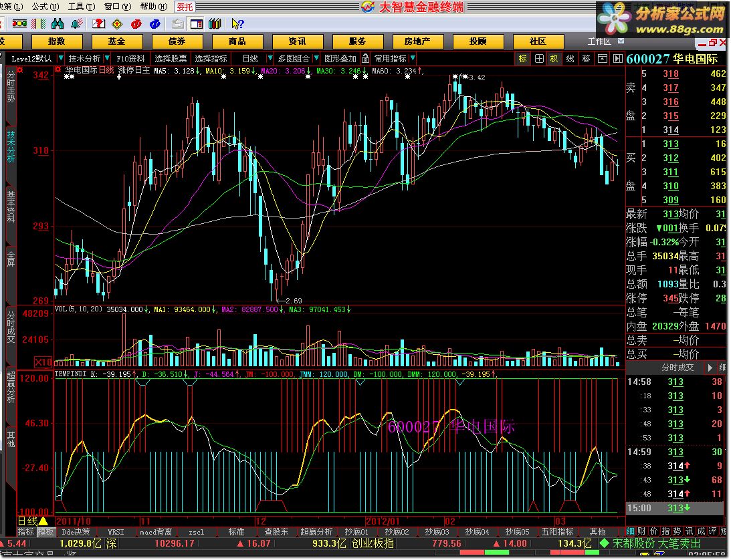Toggle the 权 adjustment button

click(554, 59)
